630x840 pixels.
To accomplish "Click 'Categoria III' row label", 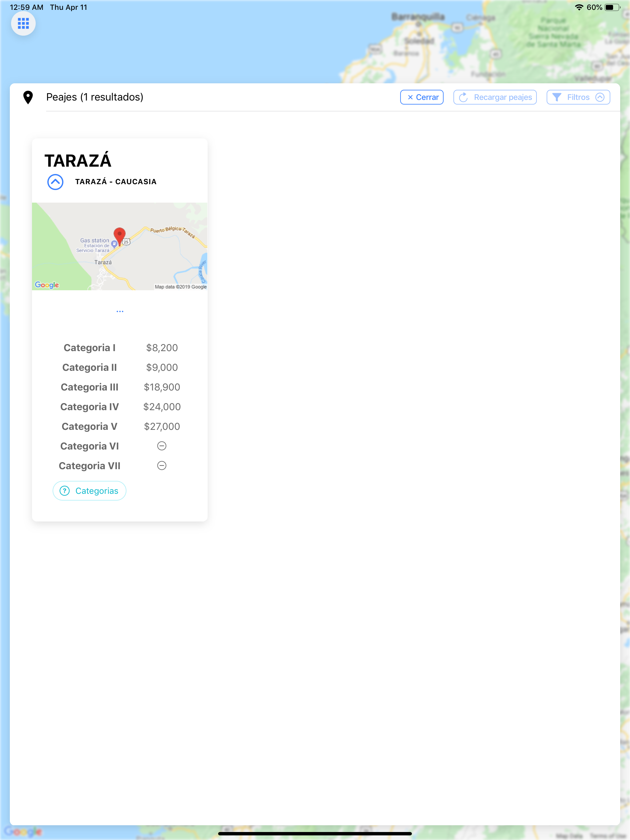I will click(90, 387).
